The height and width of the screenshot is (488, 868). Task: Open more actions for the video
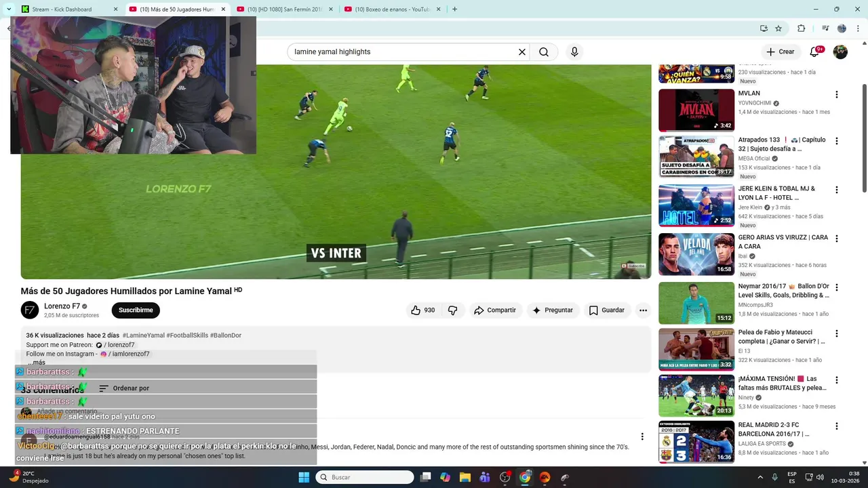pyautogui.click(x=643, y=310)
